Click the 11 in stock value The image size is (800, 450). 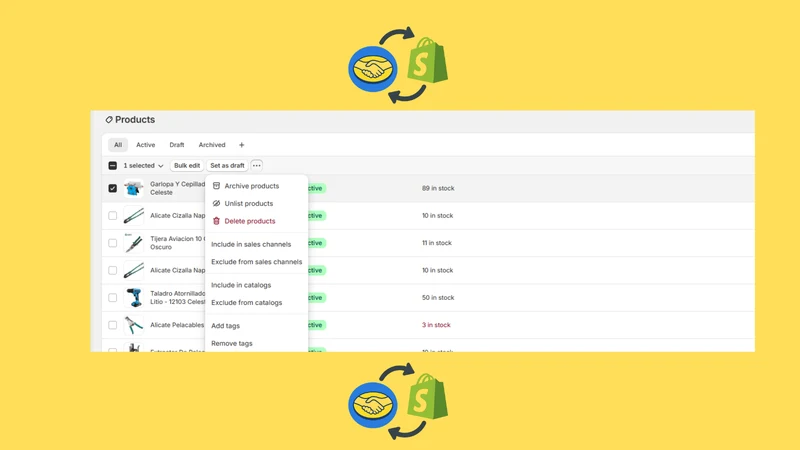[437, 243]
